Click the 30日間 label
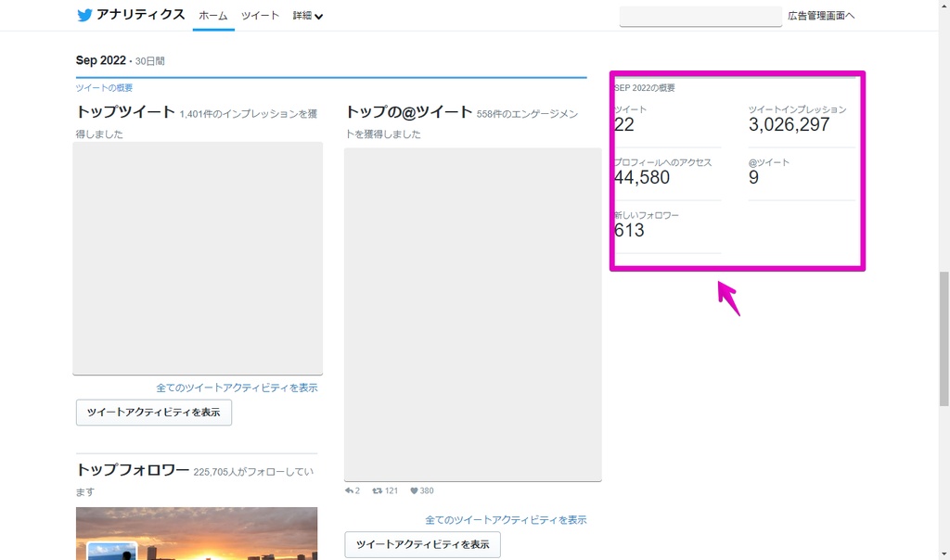 coord(149,61)
